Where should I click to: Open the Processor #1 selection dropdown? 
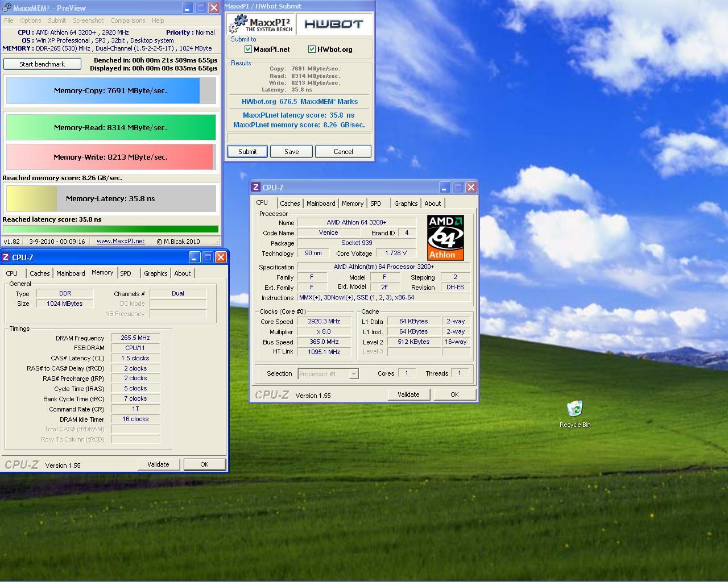[354, 373]
